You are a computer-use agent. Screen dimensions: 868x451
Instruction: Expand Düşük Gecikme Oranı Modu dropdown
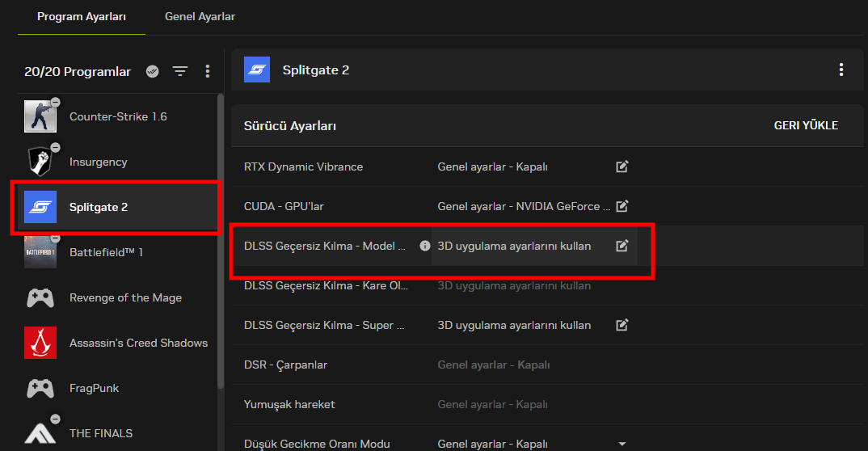coord(622,444)
